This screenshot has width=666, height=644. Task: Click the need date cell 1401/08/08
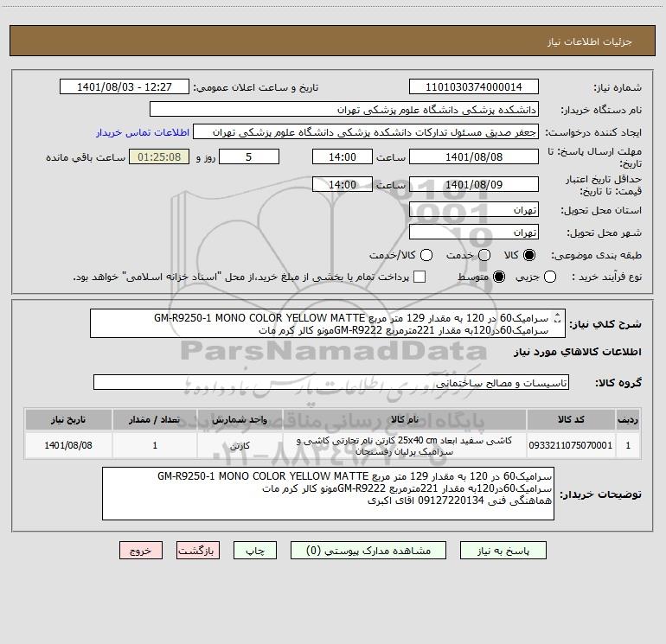(68, 445)
